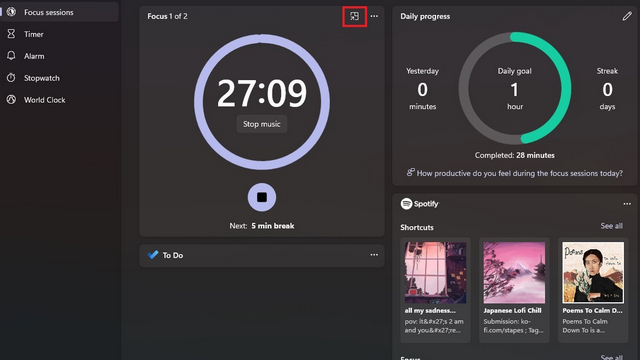Screen dimensions: 640x360
Task: Click the Stop music button
Action: click(x=262, y=124)
